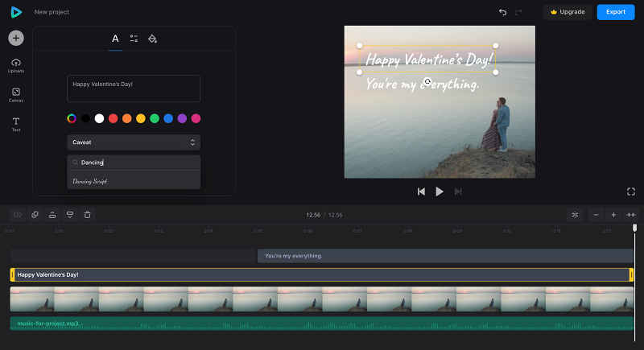The height and width of the screenshot is (350, 644).
Task: Skip to the previous frame
Action: [421, 191]
